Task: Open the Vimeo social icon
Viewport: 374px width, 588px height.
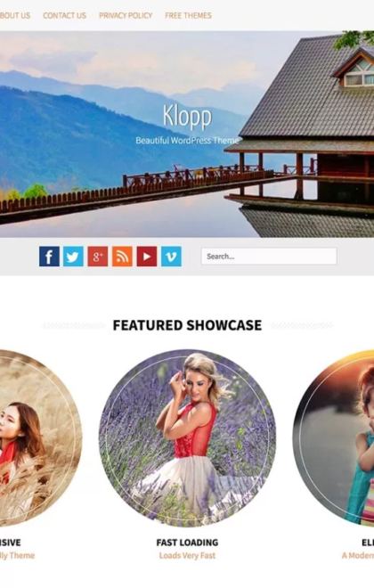Action: click(x=171, y=257)
